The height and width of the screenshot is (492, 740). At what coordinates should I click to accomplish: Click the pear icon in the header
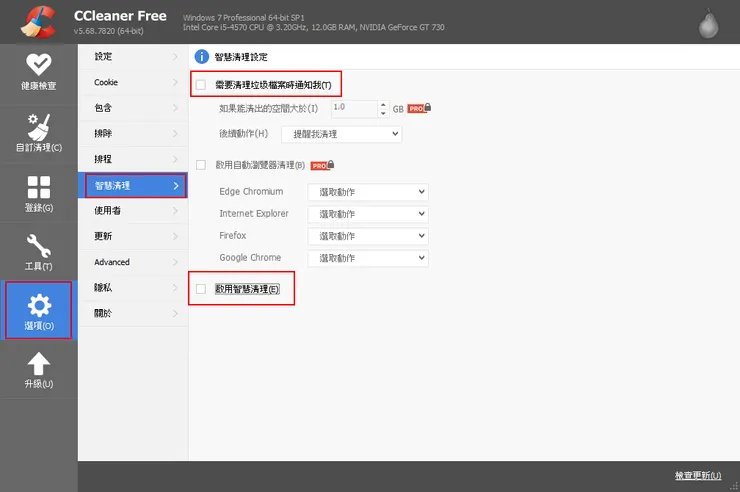pyautogui.click(x=708, y=23)
